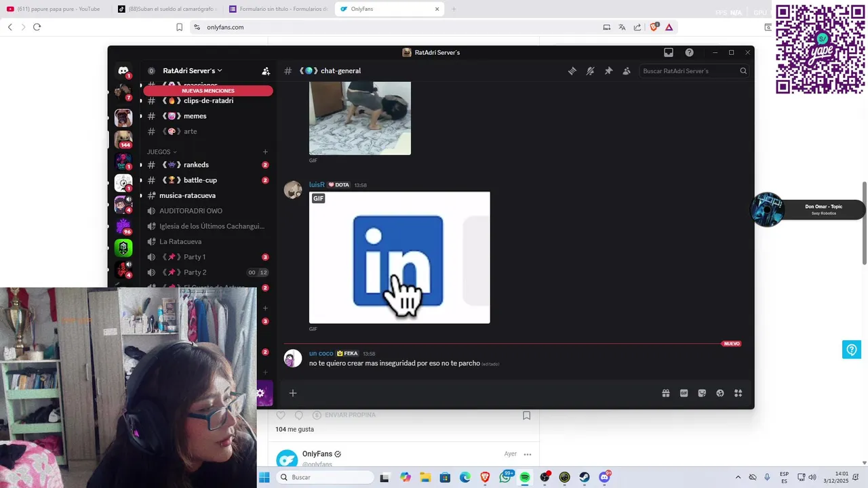Open Spotify from the taskbar
The image size is (868, 488).
pyautogui.click(x=525, y=477)
